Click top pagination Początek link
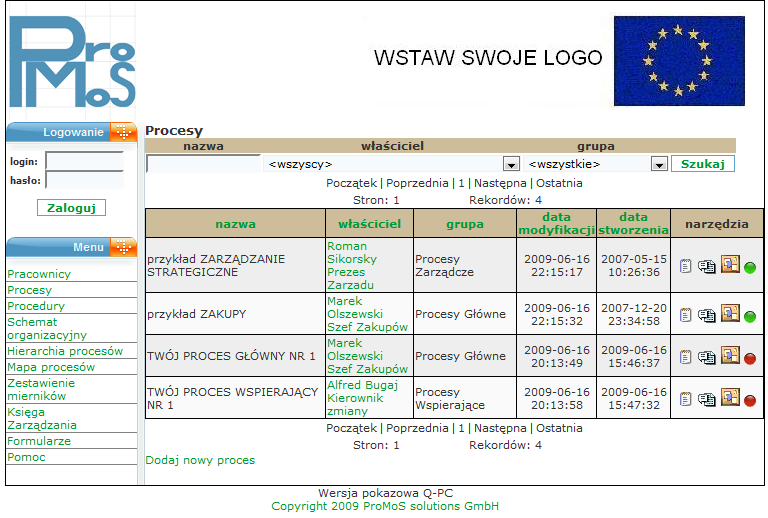768x518 pixels. 352,183
